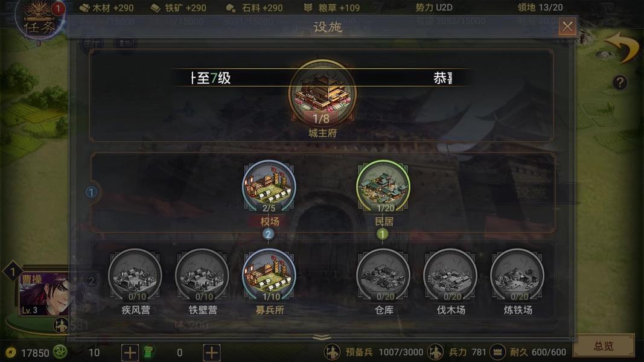The height and width of the screenshot is (362, 644).
Task: Expand the double chevron below facilities panel
Action: pyautogui.click(x=322, y=337)
